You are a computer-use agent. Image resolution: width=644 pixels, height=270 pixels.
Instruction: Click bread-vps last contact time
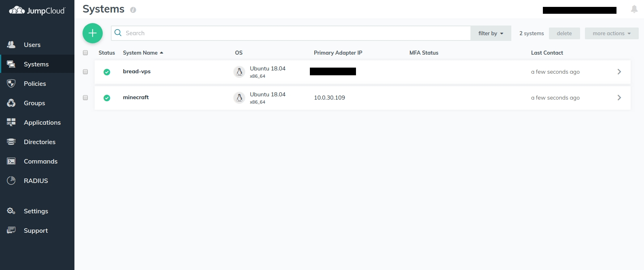click(555, 72)
